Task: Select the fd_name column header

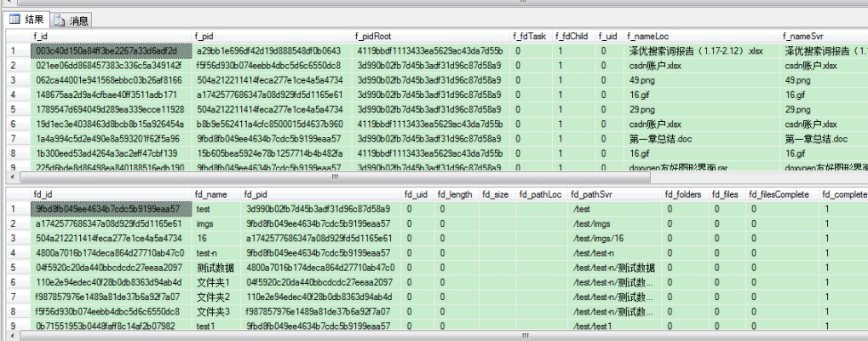Action: pyautogui.click(x=216, y=194)
